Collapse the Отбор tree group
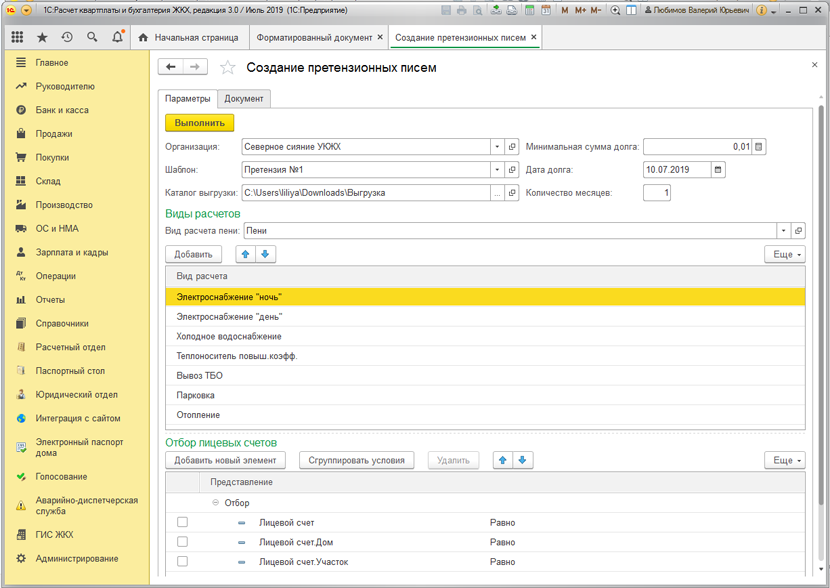Screen dimensions: 830x588 coord(215,503)
